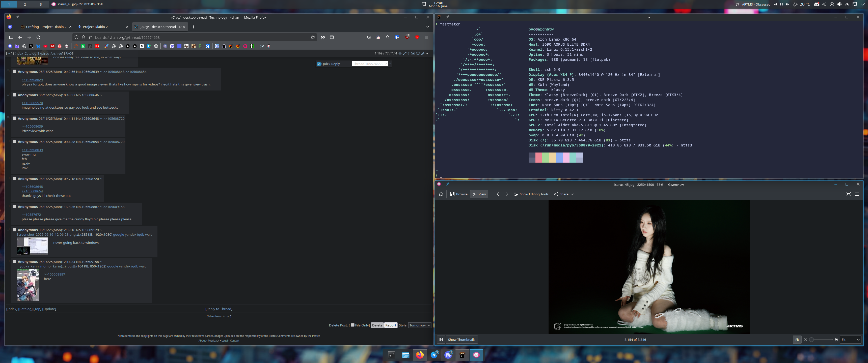Open Firefox extensions puzzle icon
The height and width of the screenshot is (363, 868).
tap(387, 37)
